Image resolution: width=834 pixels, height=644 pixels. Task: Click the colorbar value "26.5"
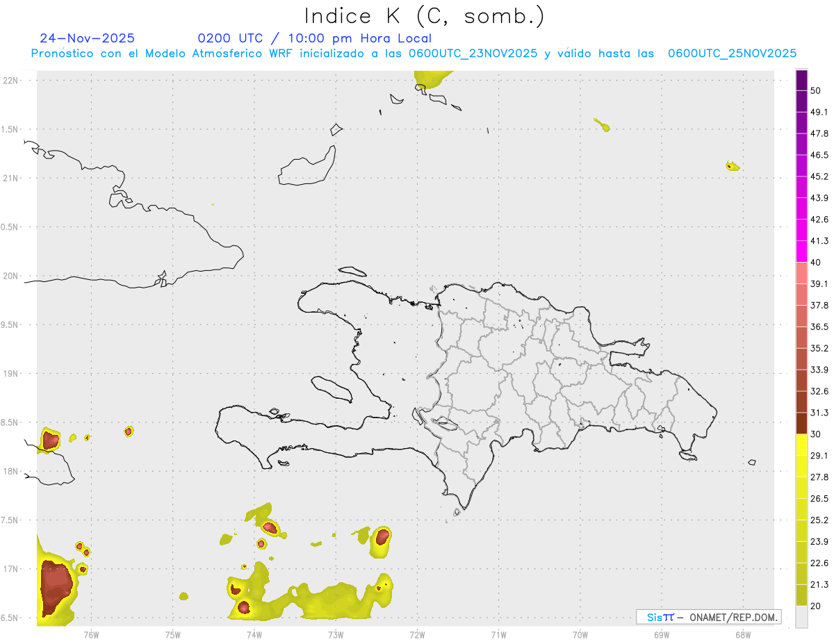coord(819,499)
